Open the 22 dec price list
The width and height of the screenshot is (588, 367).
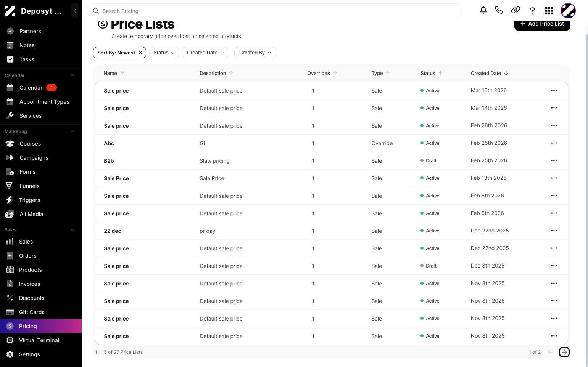point(113,231)
